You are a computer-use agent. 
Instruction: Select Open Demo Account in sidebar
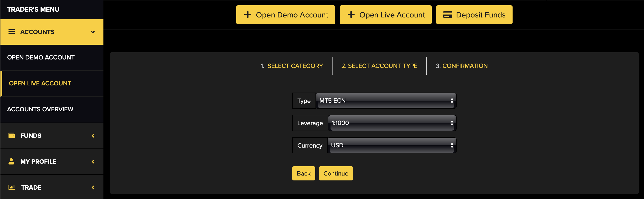[x=41, y=57]
